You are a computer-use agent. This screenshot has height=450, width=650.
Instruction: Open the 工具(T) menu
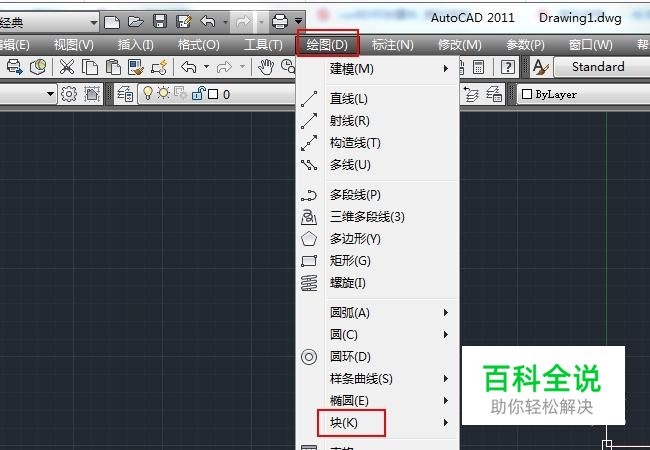coord(263,44)
